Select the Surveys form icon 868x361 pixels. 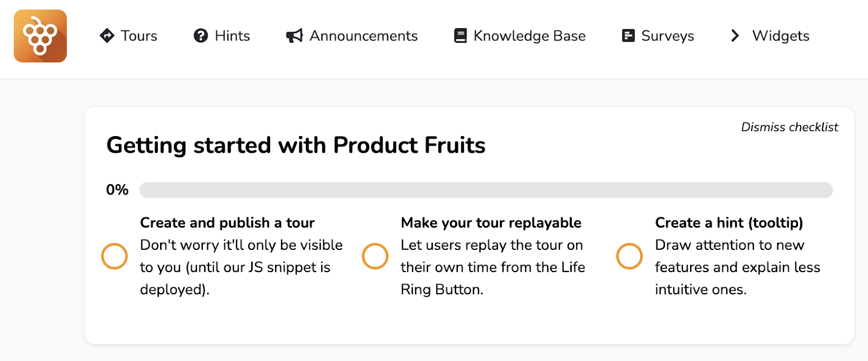(x=628, y=36)
